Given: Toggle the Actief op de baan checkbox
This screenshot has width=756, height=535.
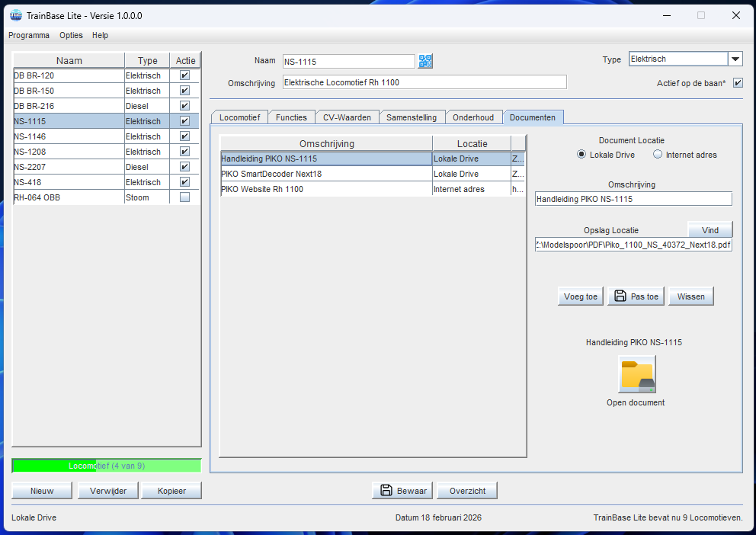Looking at the screenshot, I should point(738,83).
